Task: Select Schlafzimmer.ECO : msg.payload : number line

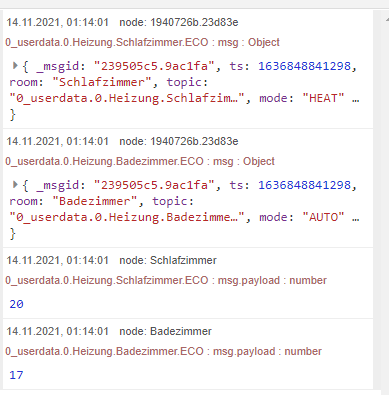Action: (x=166, y=280)
